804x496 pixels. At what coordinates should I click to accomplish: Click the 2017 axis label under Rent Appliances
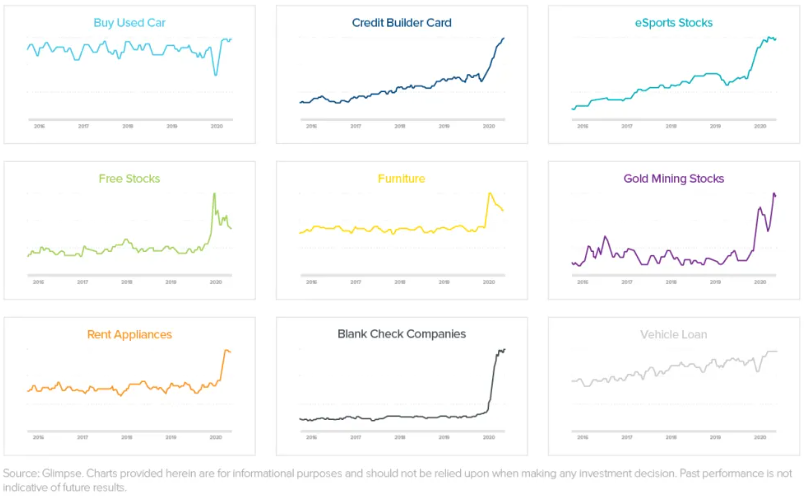[82, 438]
